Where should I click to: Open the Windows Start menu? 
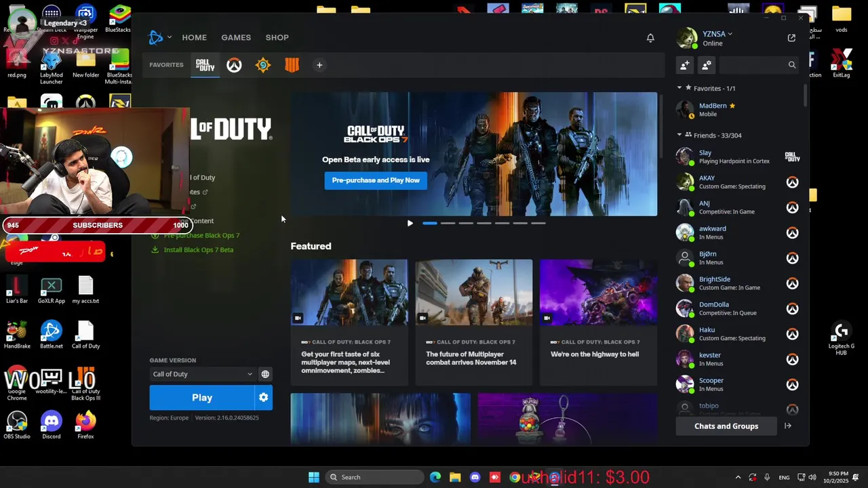(x=313, y=477)
